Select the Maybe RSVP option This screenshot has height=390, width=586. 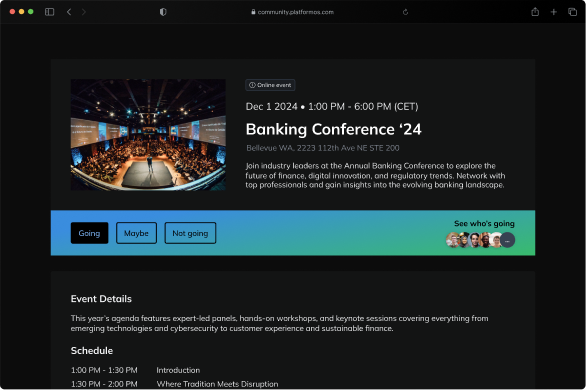136,233
